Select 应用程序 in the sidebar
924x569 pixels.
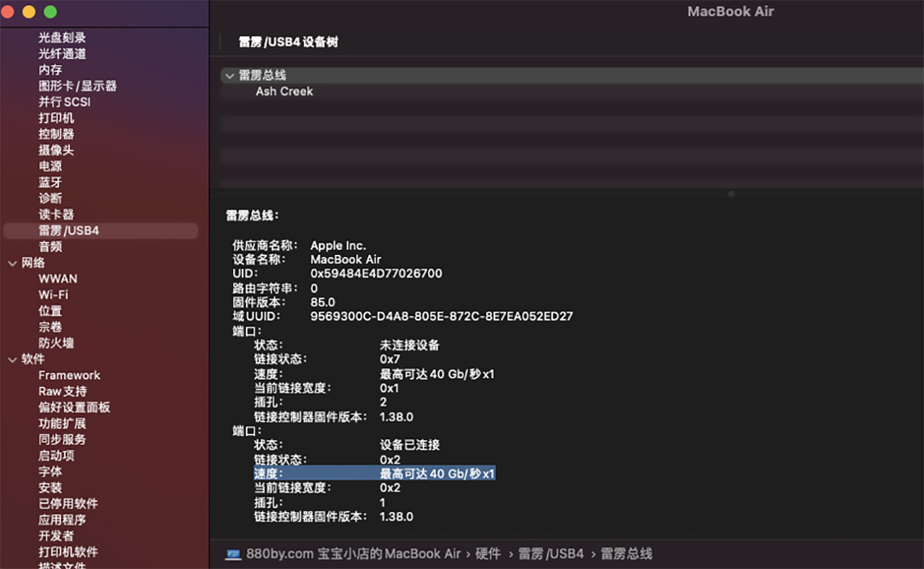pyautogui.click(x=62, y=519)
